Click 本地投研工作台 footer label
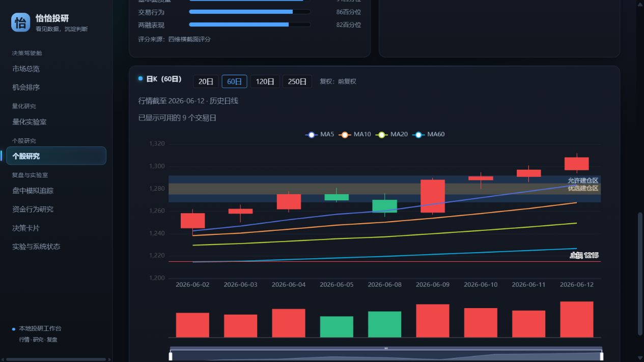Screen dimensions: 644x362 [40, 328]
